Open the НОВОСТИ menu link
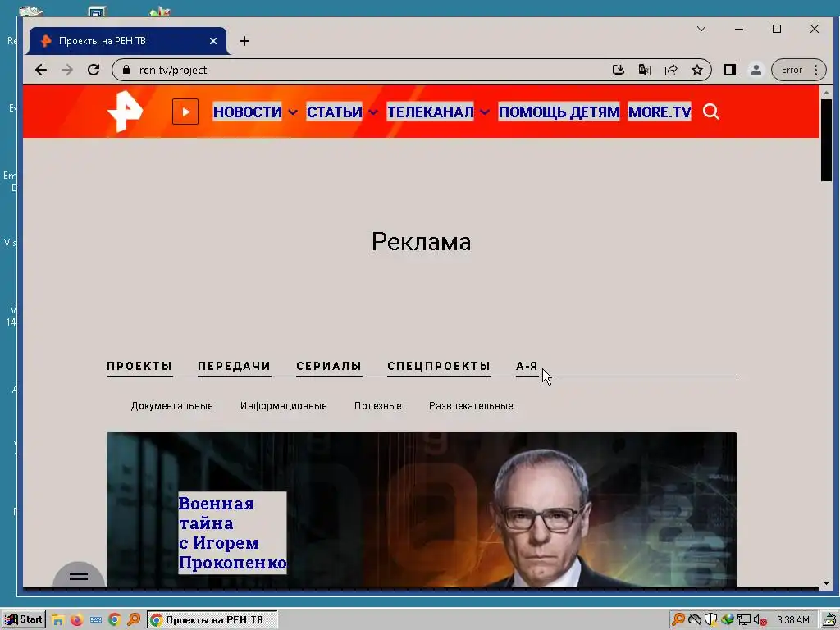The image size is (840, 630). click(247, 112)
